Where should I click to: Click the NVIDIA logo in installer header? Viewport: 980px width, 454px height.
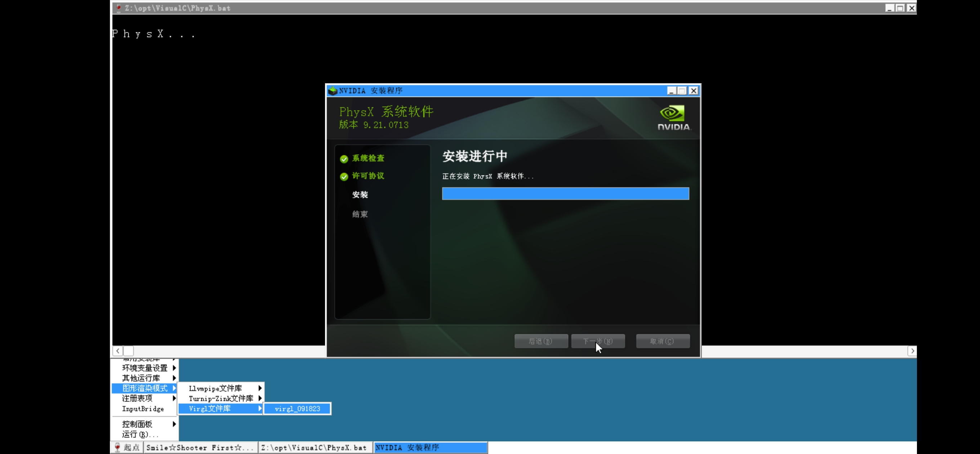point(674,117)
